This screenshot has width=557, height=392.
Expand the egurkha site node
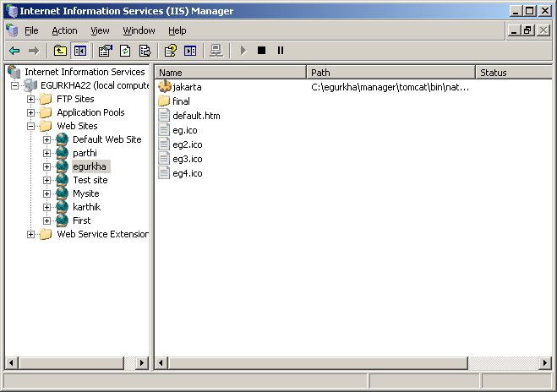tap(46, 166)
